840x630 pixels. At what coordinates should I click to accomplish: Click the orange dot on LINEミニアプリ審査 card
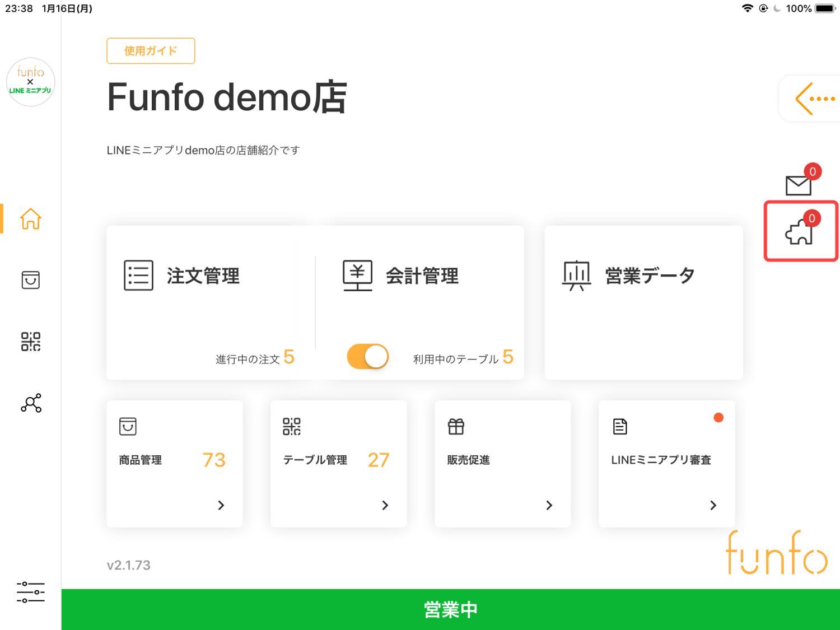(x=718, y=417)
